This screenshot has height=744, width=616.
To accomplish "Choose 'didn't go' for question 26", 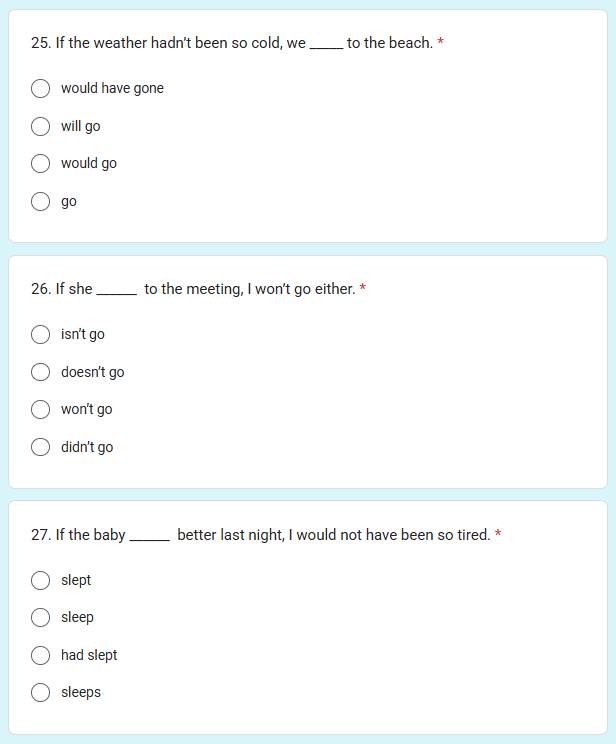I will tap(40, 447).
